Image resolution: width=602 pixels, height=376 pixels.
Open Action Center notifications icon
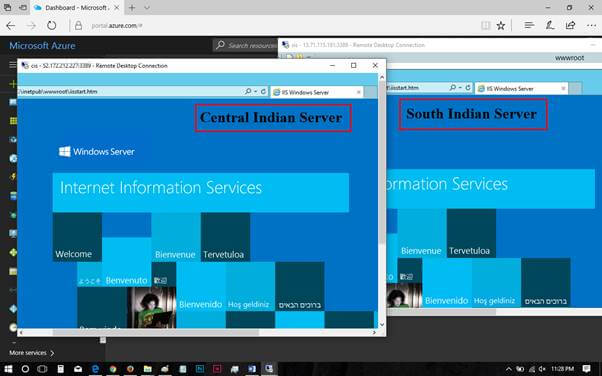(x=586, y=369)
